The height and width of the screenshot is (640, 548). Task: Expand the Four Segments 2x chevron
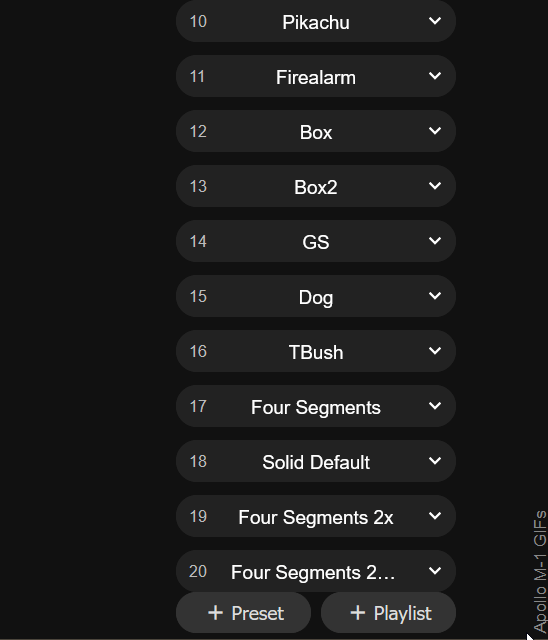coord(435,516)
